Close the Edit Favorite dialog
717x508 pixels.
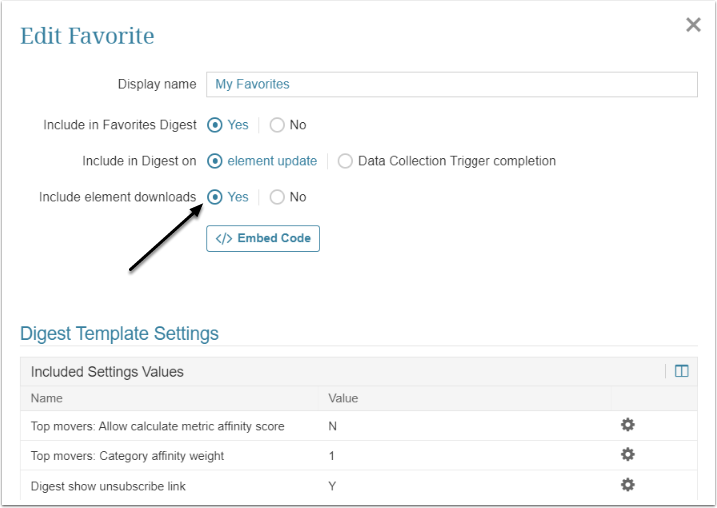coord(693,25)
